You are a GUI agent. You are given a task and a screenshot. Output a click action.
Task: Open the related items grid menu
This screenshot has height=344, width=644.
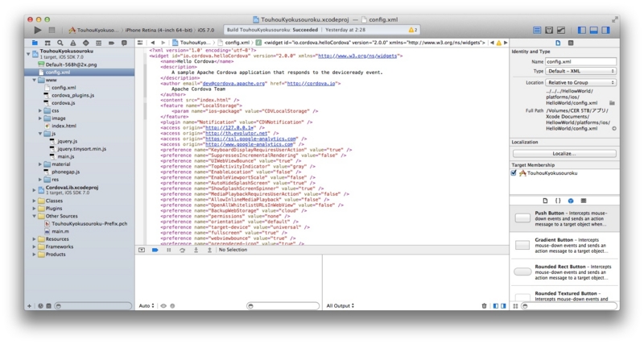[140, 43]
